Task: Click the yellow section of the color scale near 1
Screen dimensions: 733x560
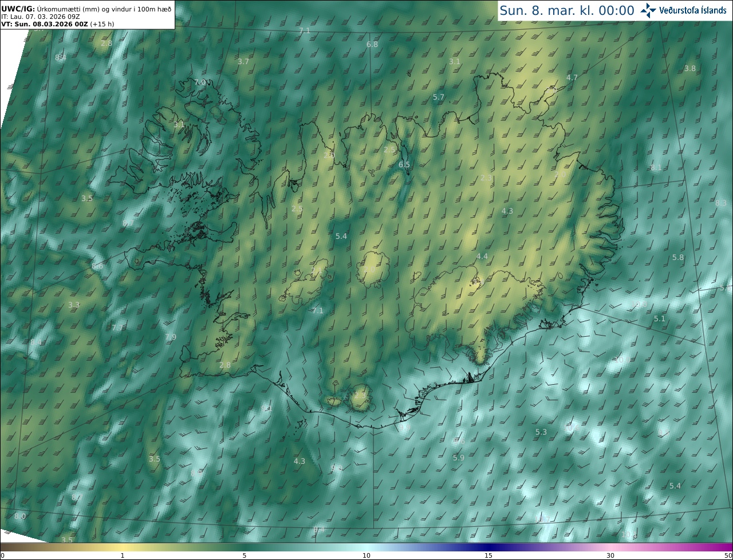Action: coord(123,547)
